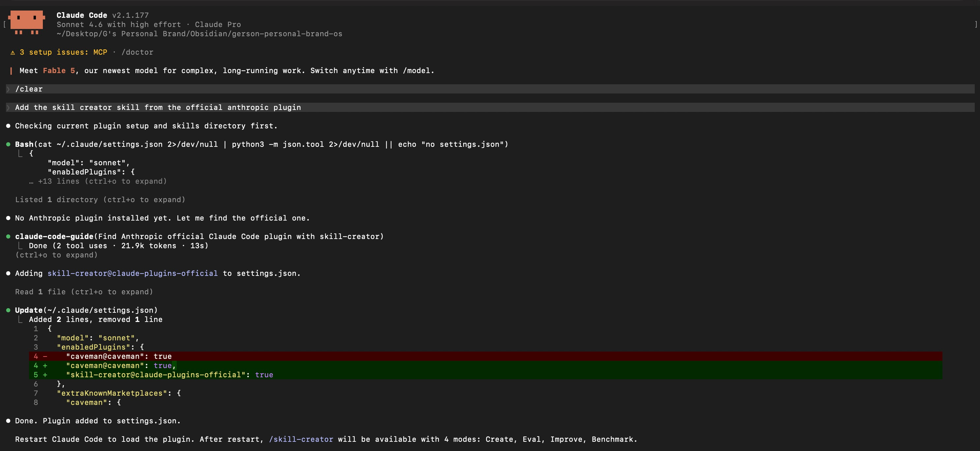
Task: Click the 'Claude Pro' plan label
Action: pyautogui.click(x=218, y=24)
